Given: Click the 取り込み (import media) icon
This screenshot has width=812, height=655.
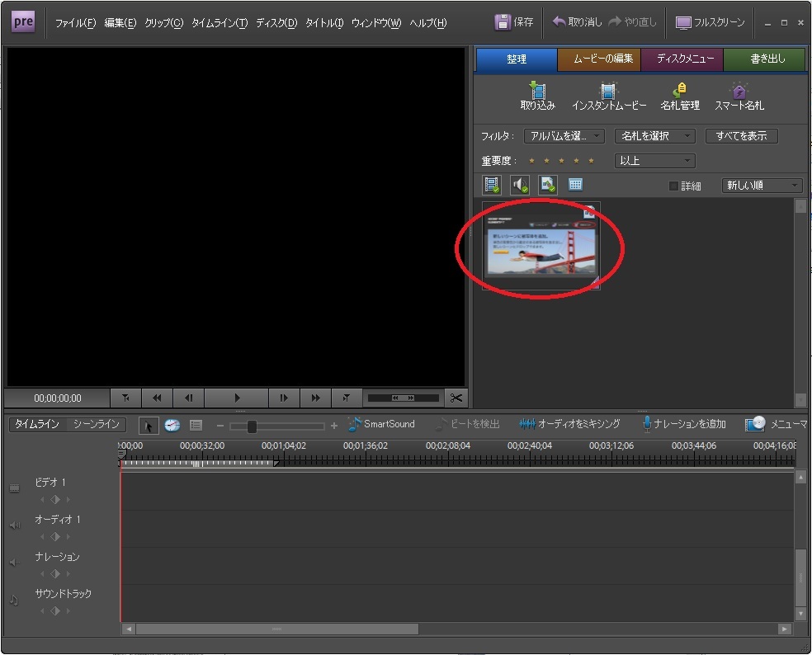Looking at the screenshot, I should [x=537, y=90].
